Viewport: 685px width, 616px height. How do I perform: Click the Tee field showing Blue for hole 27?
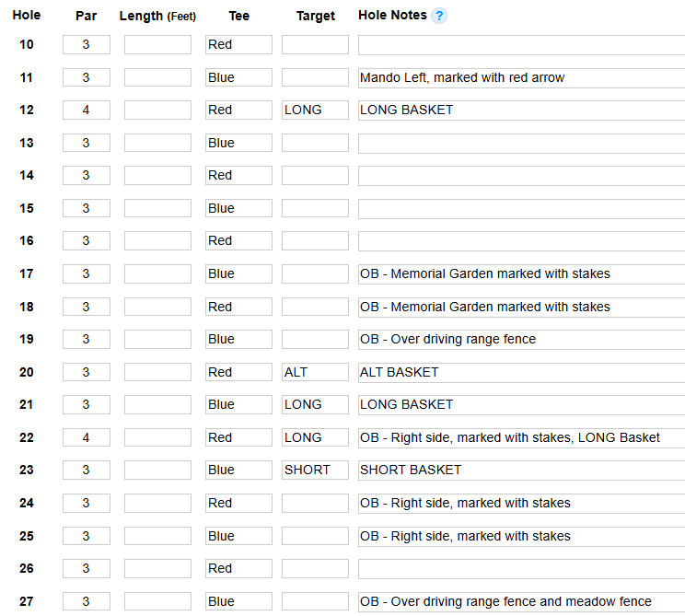[239, 601]
